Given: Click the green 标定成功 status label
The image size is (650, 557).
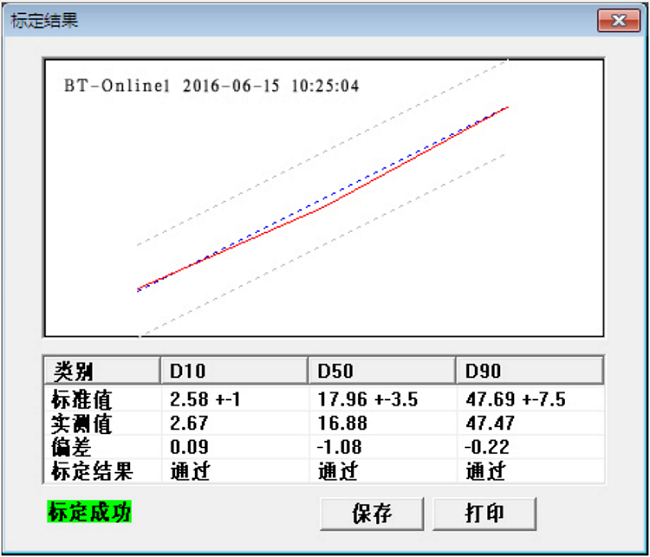Looking at the screenshot, I should [90, 513].
